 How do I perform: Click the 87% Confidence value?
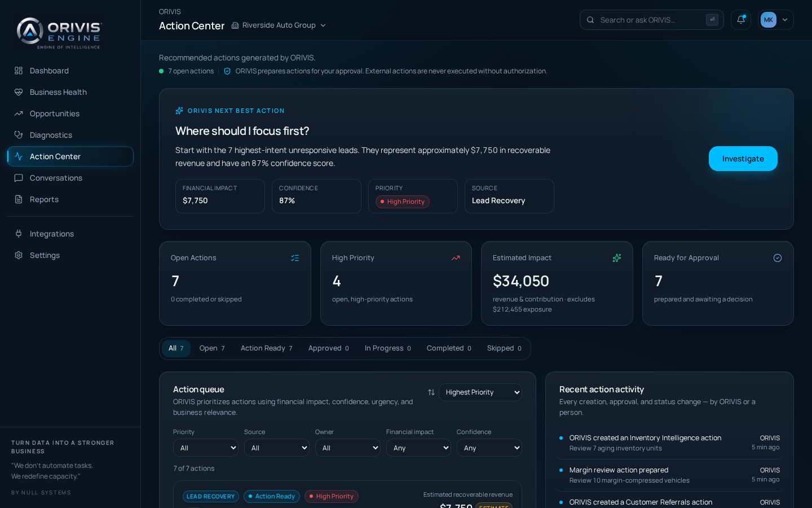(x=287, y=200)
